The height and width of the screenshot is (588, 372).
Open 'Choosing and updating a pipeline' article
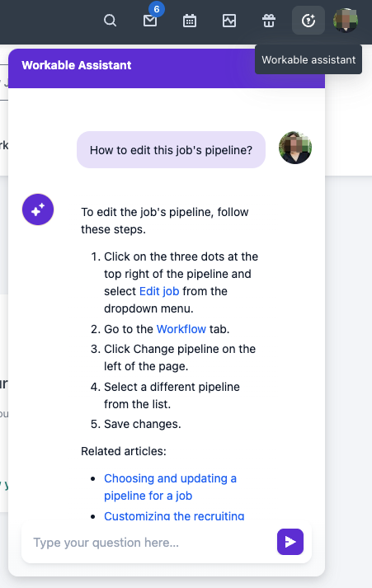(170, 487)
